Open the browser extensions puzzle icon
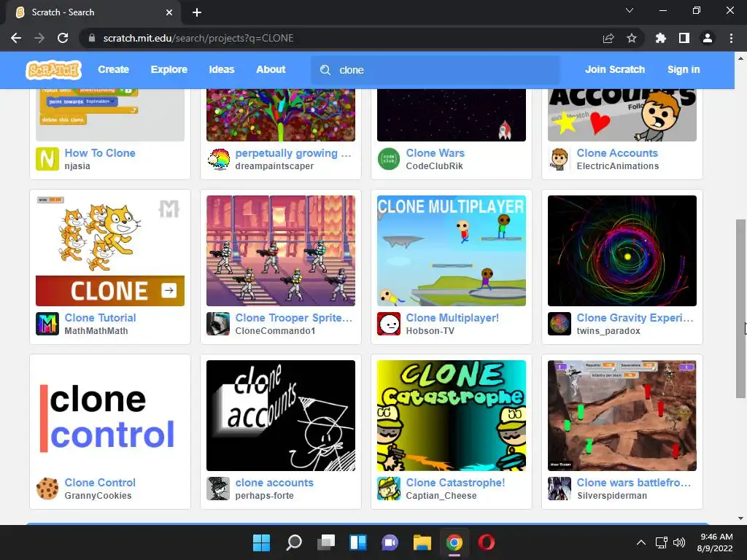 click(660, 38)
